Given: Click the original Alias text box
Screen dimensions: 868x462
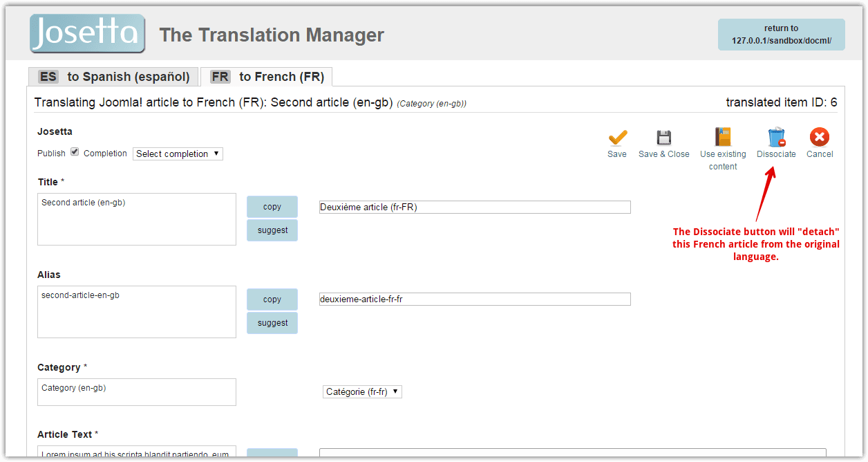Looking at the screenshot, I should [137, 312].
